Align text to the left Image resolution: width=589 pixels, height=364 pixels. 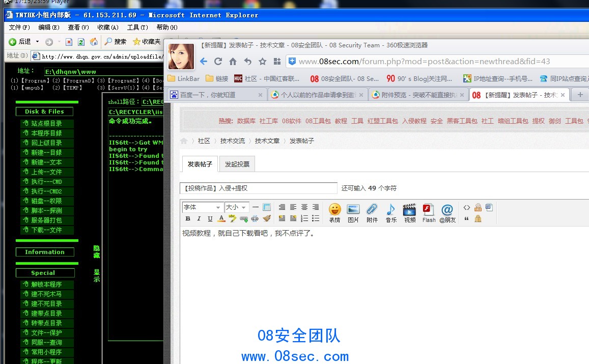point(293,207)
